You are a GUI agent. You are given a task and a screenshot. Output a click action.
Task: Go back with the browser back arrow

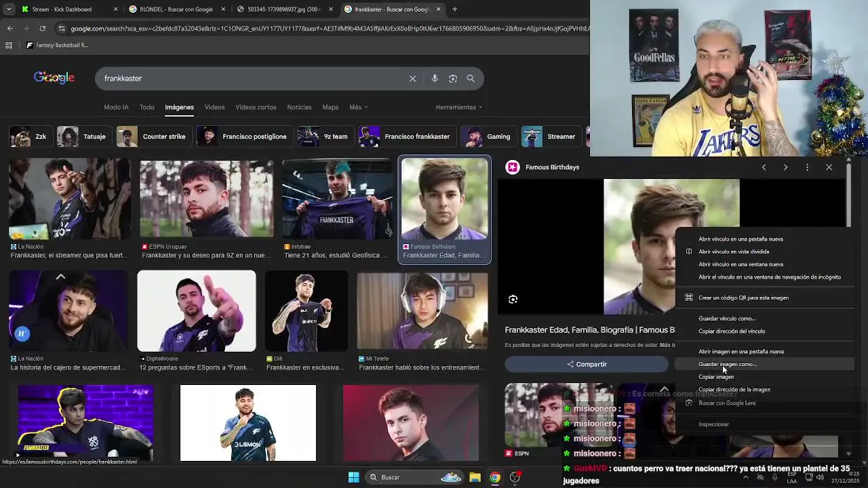(9, 28)
